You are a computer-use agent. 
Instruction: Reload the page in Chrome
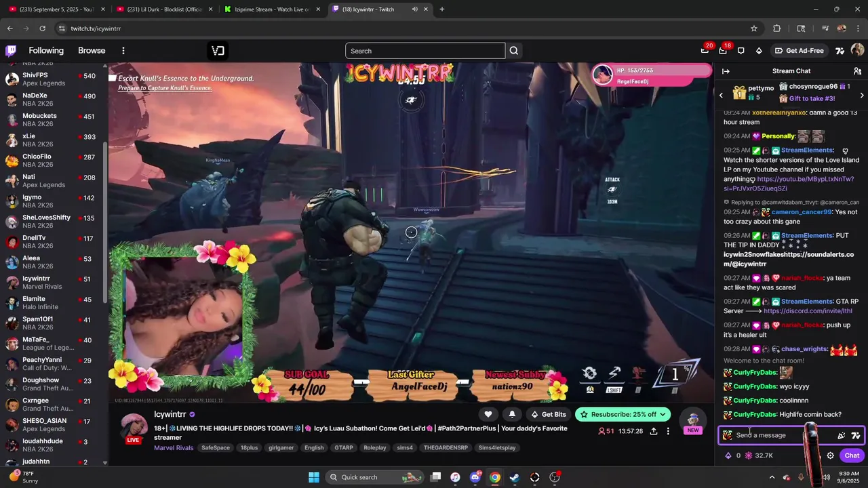(x=42, y=28)
